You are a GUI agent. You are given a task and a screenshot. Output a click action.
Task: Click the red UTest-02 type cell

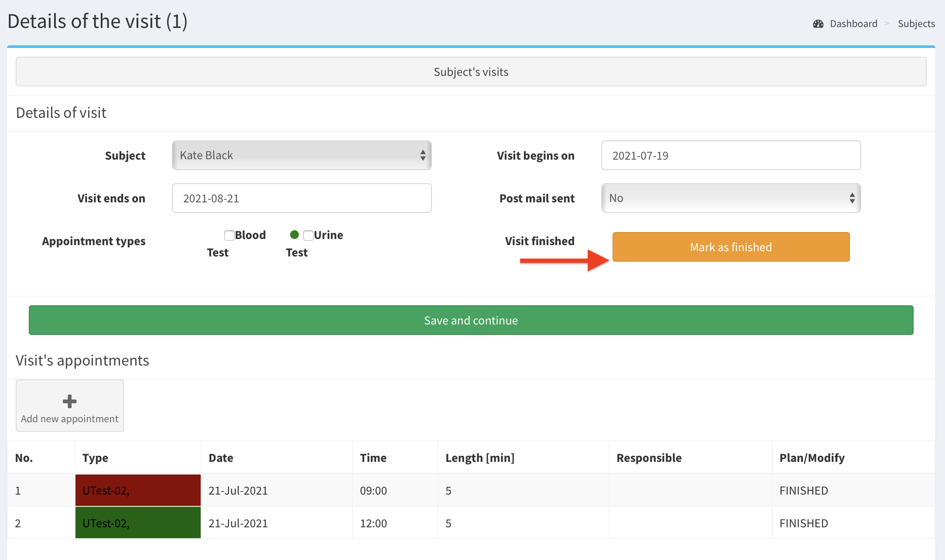click(x=138, y=490)
